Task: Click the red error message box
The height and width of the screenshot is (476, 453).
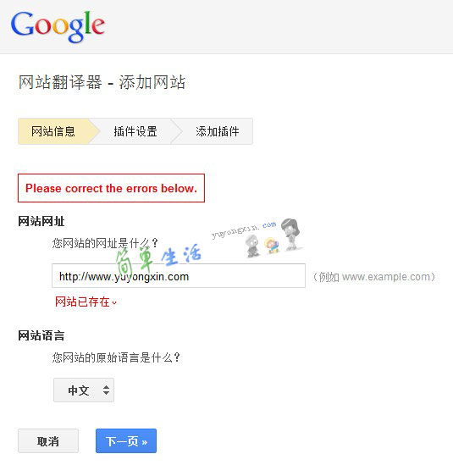Action: point(112,188)
